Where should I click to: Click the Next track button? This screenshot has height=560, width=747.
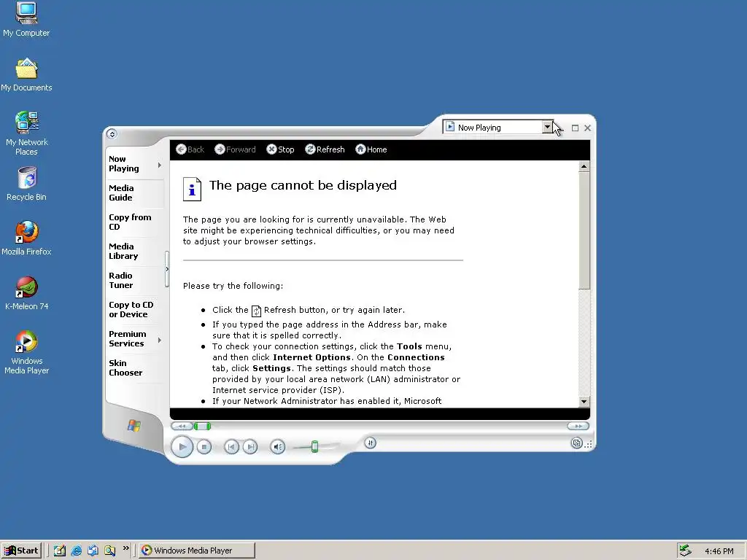(250, 447)
